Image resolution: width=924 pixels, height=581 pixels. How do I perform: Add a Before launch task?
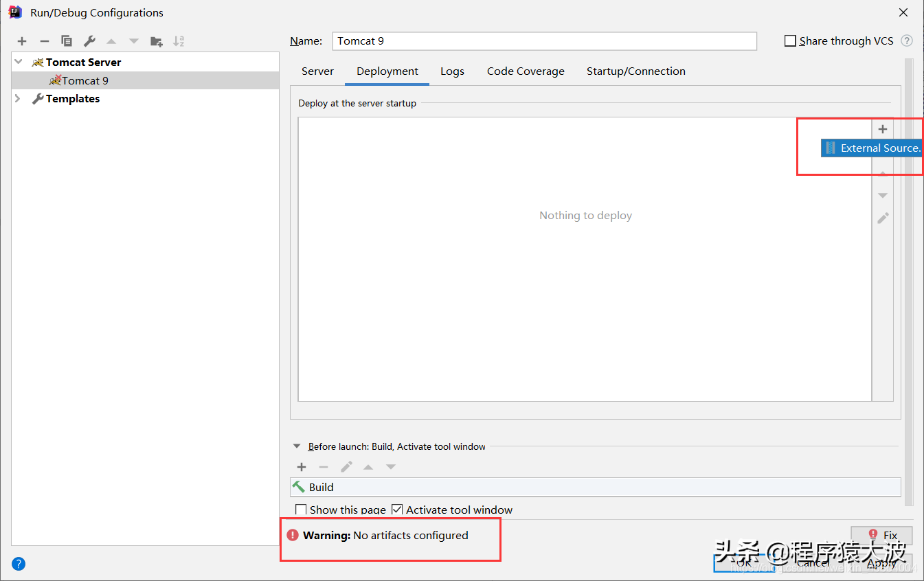pos(302,467)
